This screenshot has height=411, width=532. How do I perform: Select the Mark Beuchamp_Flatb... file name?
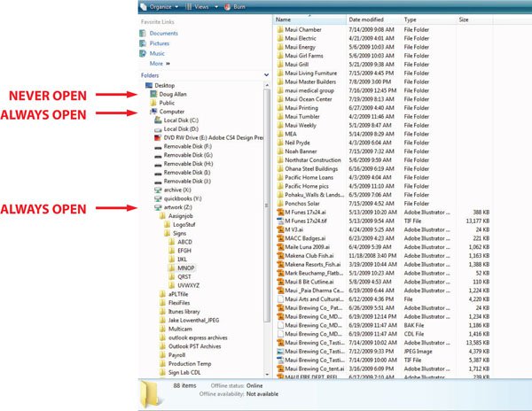pyautogui.click(x=314, y=273)
